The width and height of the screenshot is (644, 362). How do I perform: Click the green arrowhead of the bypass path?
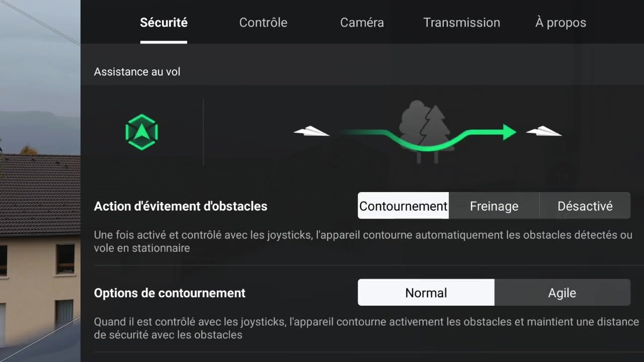point(509,132)
